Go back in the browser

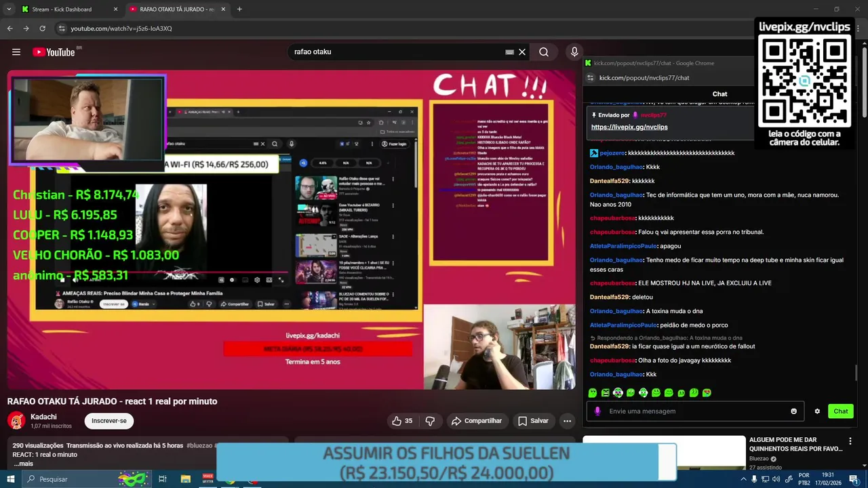point(9,28)
